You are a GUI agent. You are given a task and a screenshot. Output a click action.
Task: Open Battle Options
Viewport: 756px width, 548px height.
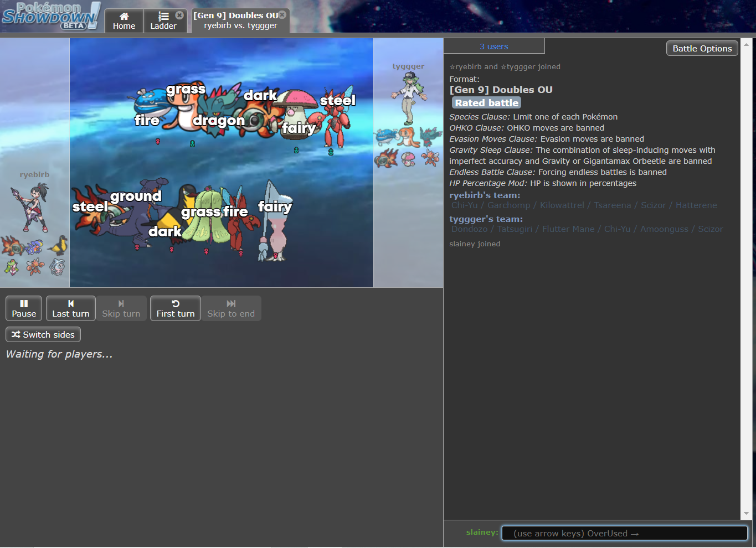[702, 48]
